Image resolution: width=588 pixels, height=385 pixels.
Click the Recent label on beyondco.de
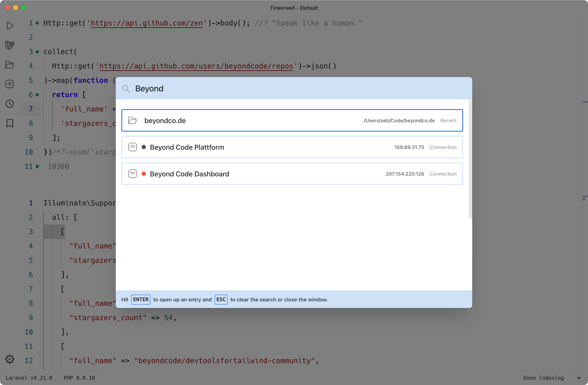coord(448,120)
